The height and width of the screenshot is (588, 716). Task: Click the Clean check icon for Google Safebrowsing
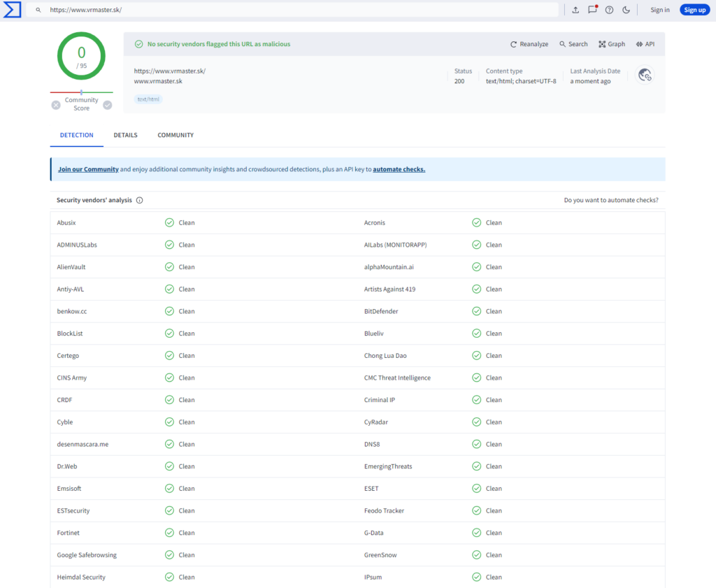click(169, 555)
